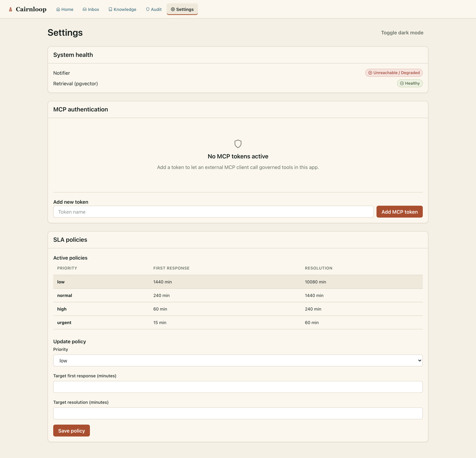This screenshot has width=476, height=458.
Task: Click the MCP authentication heading
Action: coord(80,109)
